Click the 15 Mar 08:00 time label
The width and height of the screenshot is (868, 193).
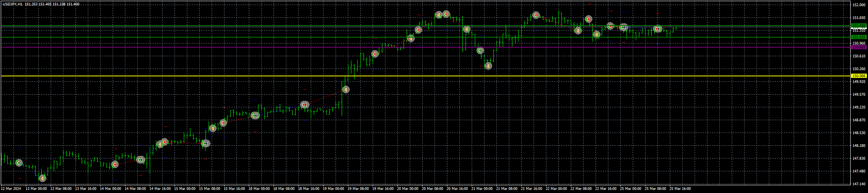pyautogui.click(x=210, y=189)
